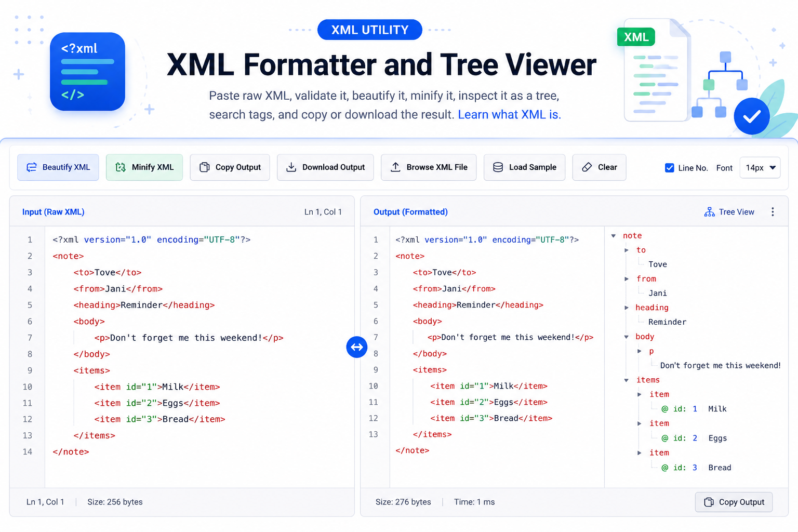The image size is (798, 532).
Task: Collapse the items tree node
Action: point(627,380)
